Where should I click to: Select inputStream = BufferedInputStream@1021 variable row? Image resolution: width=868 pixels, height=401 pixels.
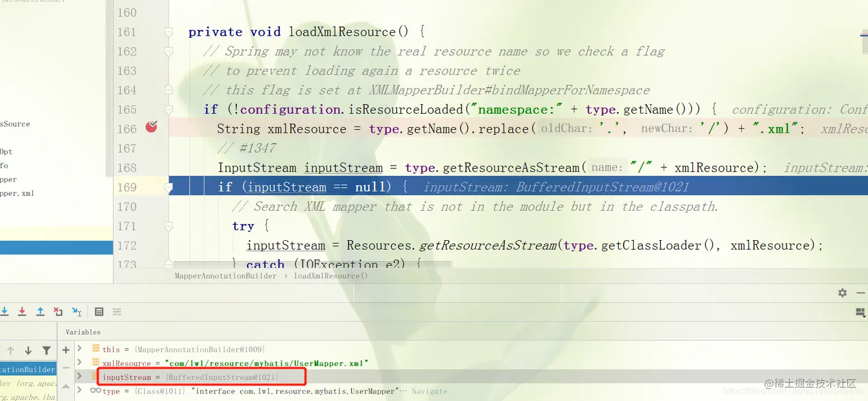[x=471, y=377]
